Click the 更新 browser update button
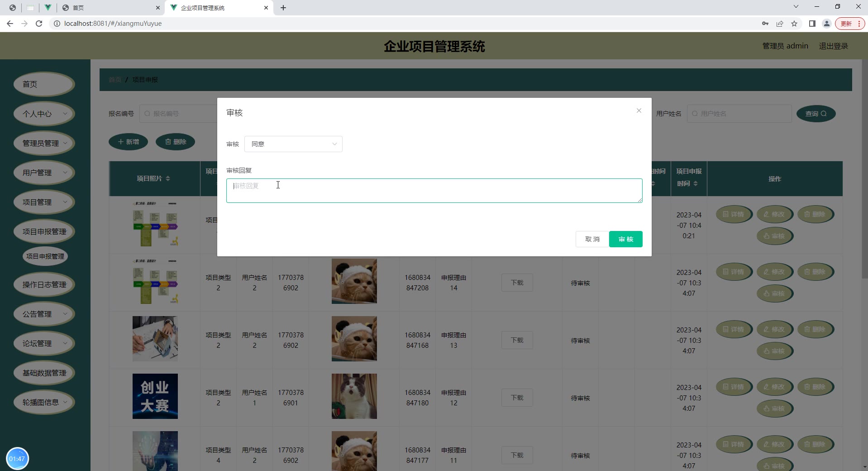The image size is (868, 471). point(850,24)
